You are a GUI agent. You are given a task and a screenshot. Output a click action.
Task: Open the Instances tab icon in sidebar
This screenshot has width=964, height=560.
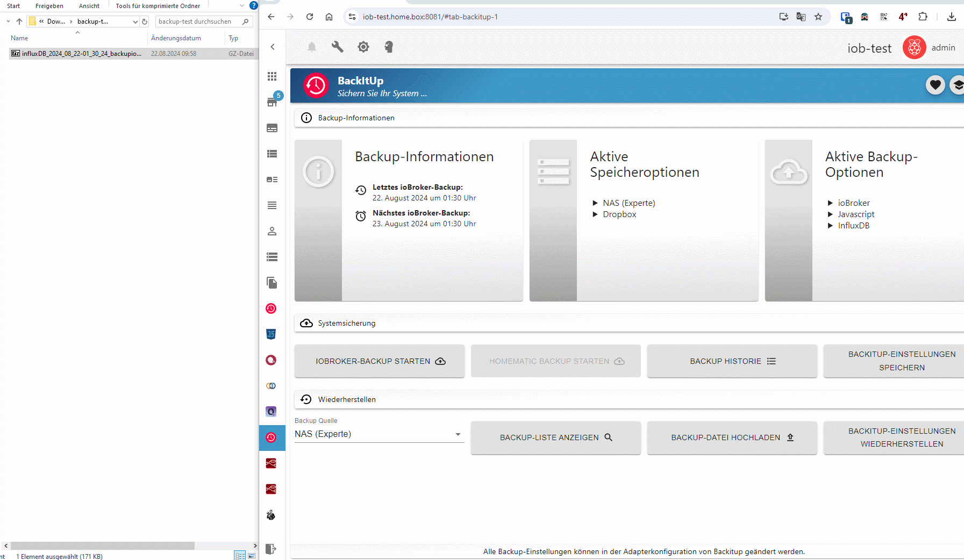pyautogui.click(x=272, y=128)
